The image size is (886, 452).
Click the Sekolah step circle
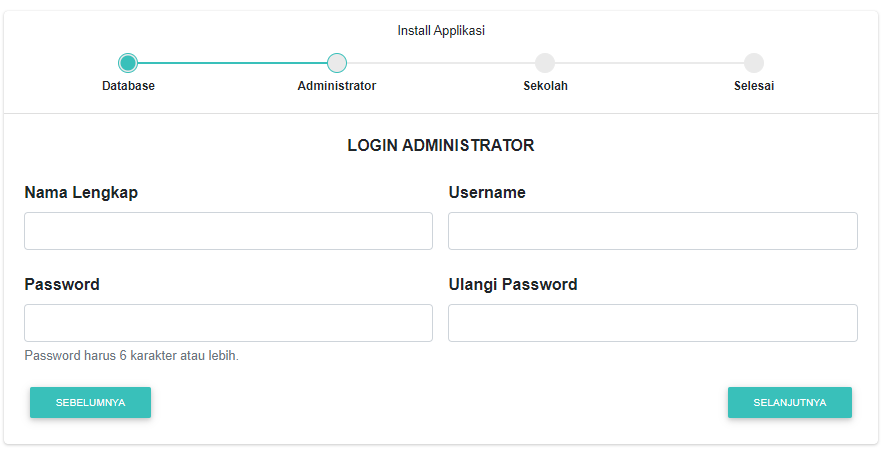545,63
